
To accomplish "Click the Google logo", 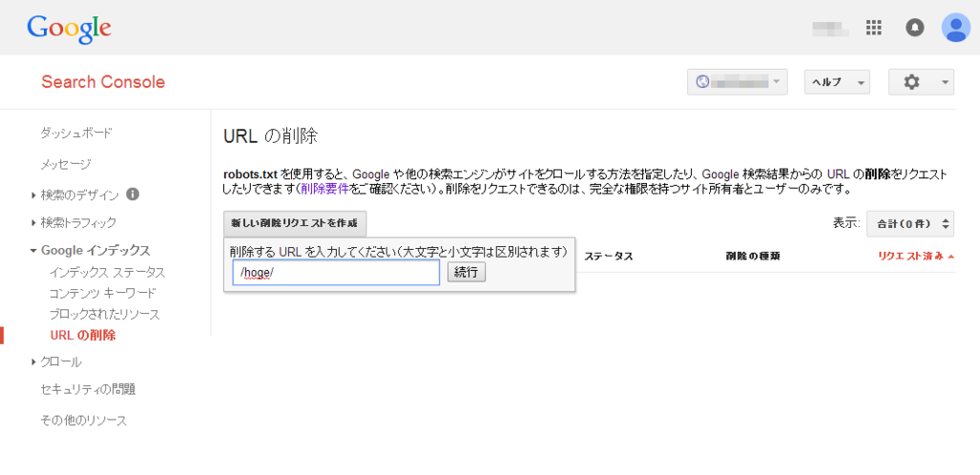I will pos(69,29).
